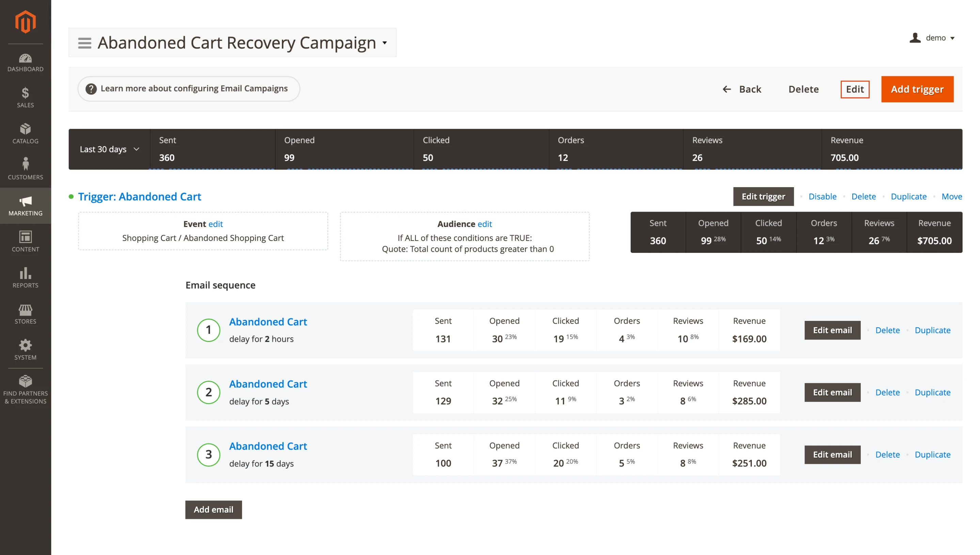Expand the campaign title dropdown arrow

(x=385, y=43)
